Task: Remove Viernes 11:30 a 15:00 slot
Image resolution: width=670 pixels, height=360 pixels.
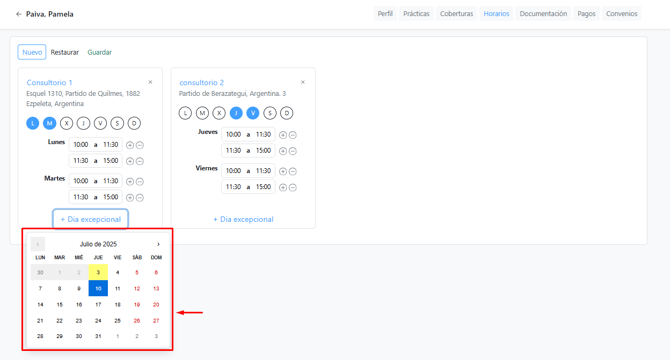Action: point(293,187)
